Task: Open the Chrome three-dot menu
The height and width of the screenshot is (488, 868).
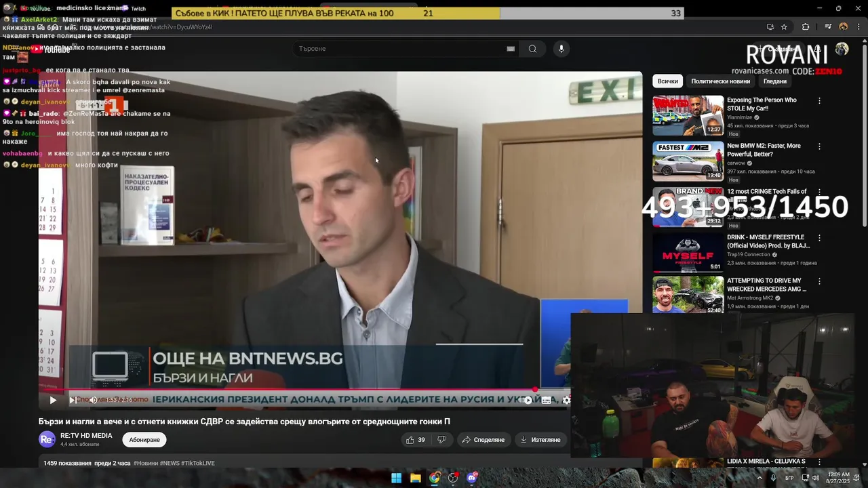Action: [858, 27]
